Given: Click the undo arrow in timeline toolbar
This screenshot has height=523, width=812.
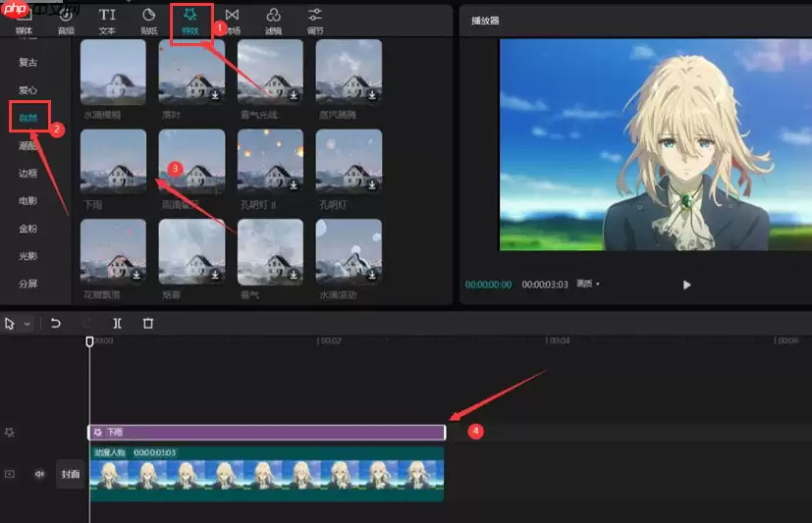Looking at the screenshot, I should [55, 324].
